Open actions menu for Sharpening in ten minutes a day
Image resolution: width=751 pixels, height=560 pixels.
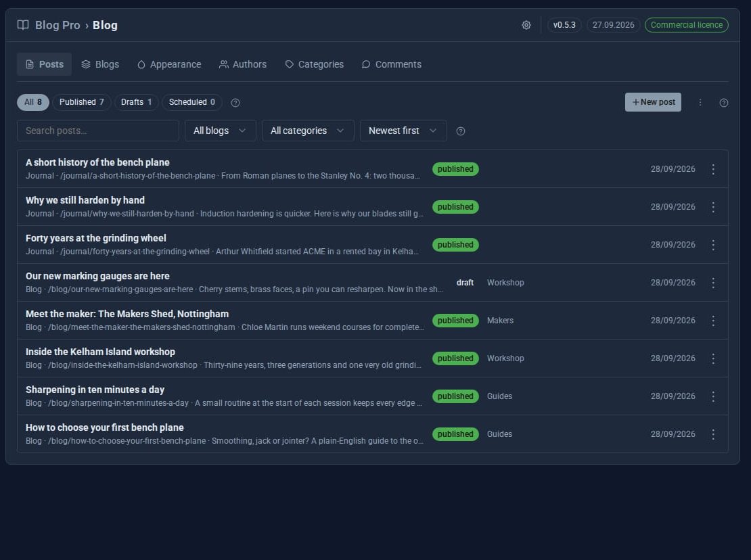pos(712,396)
